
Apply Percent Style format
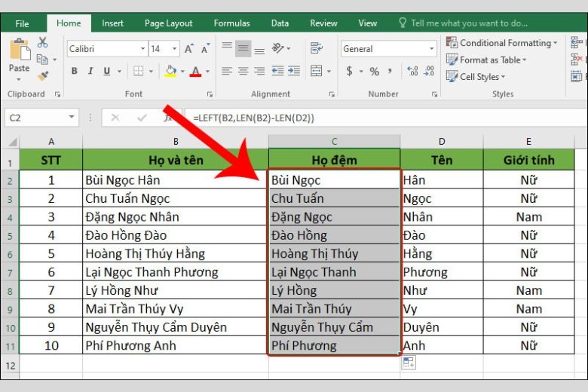click(x=374, y=72)
